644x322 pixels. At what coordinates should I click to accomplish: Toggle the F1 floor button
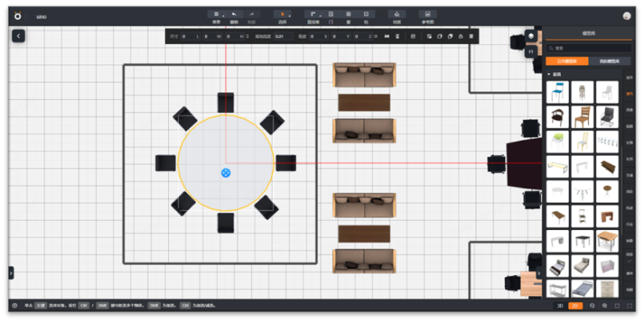coord(531,51)
